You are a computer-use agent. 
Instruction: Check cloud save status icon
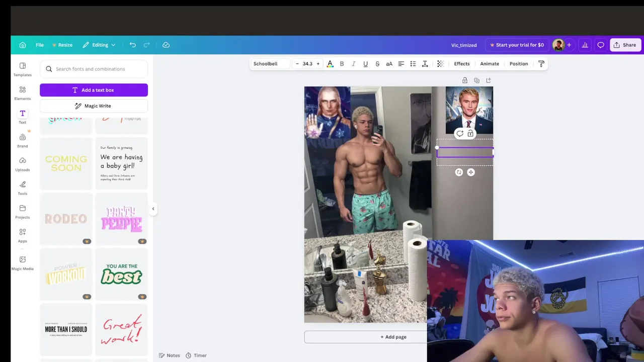[x=166, y=45]
